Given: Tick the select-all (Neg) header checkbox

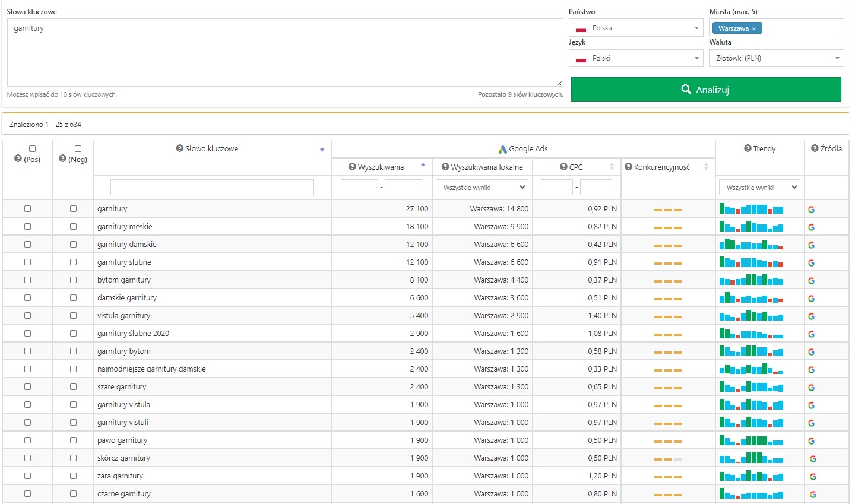Looking at the screenshot, I should coord(78,149).
